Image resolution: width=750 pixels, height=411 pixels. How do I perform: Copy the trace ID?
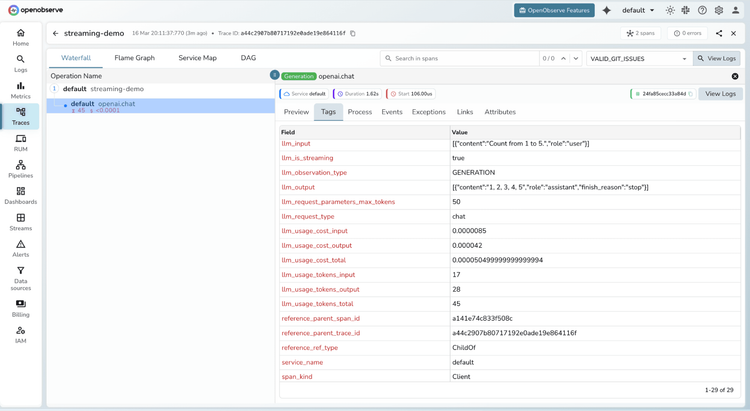(353, 33)
